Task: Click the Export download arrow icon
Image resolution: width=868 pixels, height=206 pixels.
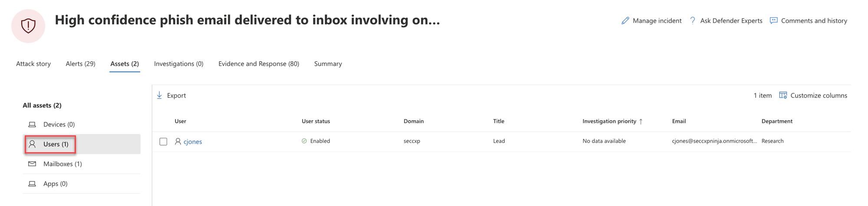Action: (x=159, y=95)
